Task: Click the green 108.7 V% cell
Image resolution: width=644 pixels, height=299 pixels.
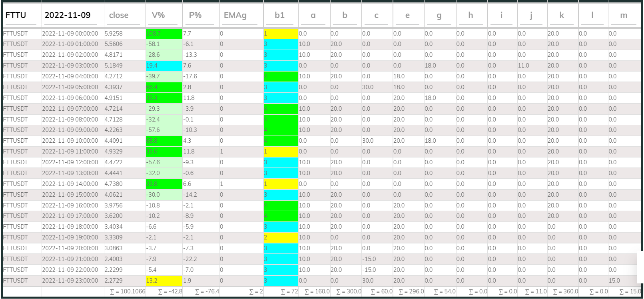Action: pyautogui.click(x=163, y=34)
